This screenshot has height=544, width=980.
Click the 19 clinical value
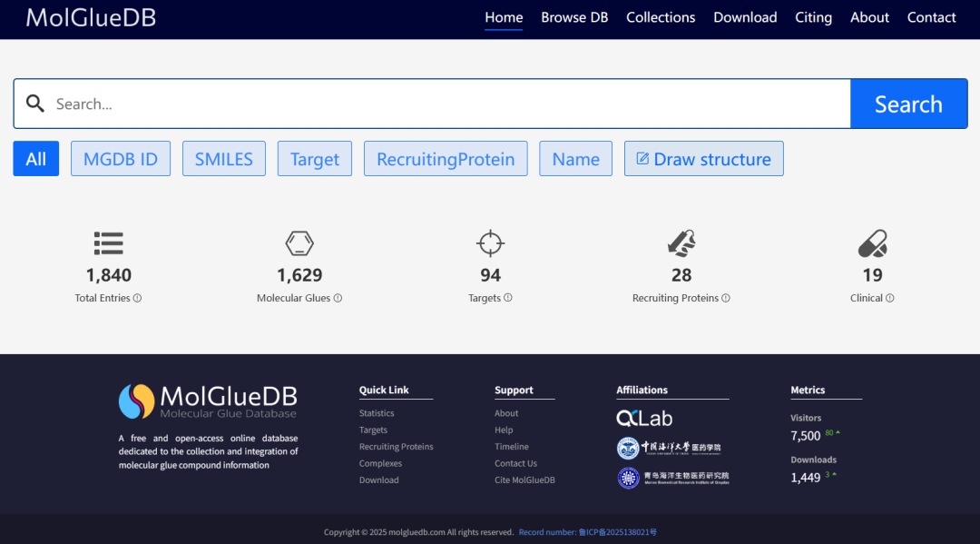pos(873,275)
